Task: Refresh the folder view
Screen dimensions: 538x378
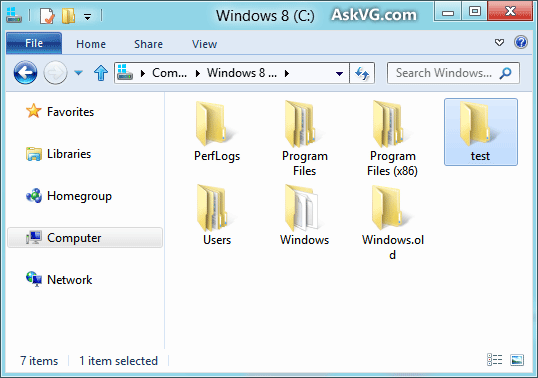Action: point(362,73)
